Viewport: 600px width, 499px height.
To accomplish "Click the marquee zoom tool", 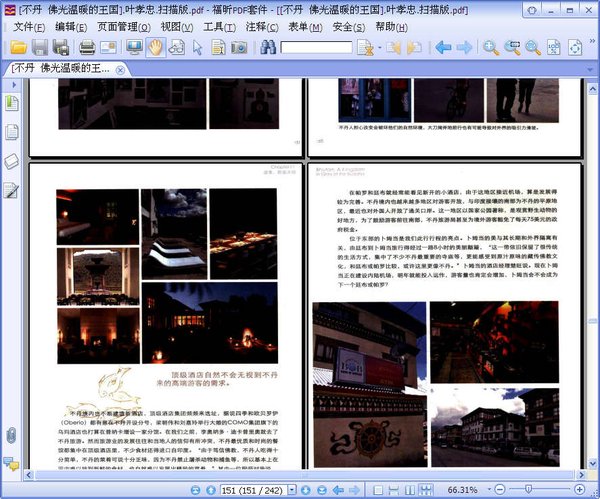I will (512, 47).
